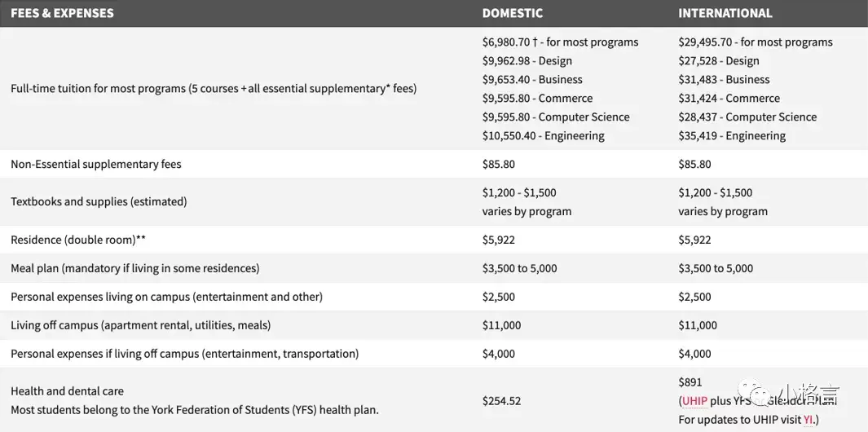Click international Computer Science tuition $28,437
The height and width of the screenshot is (432, 868).
coord(747,117)
